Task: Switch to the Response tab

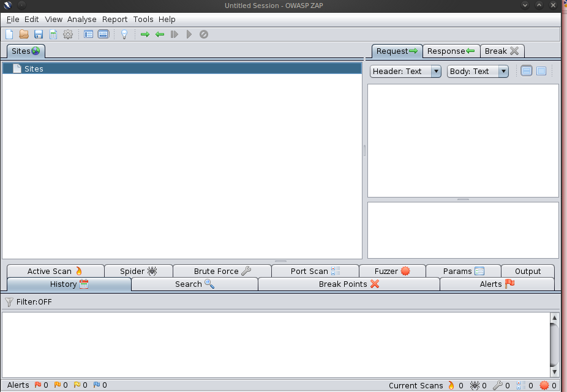Action: pyautogui.click(x=451, y=51)
